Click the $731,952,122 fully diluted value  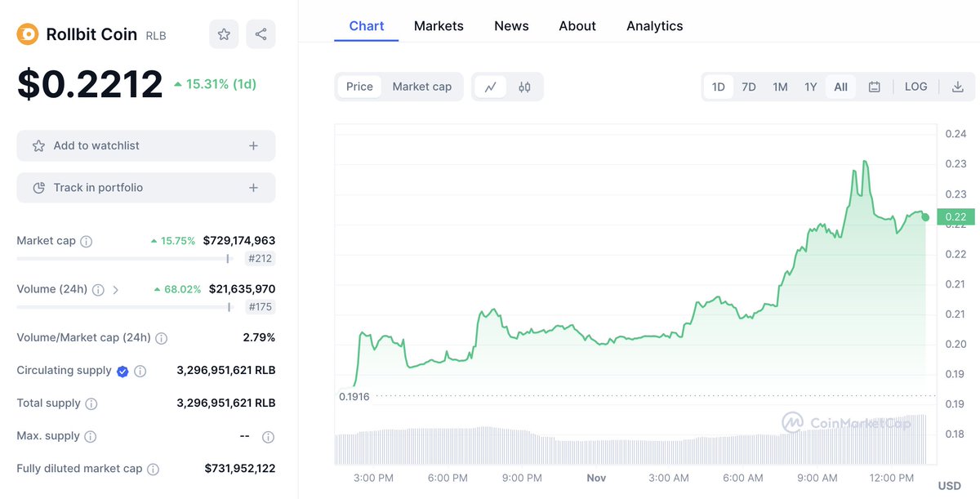click(x=240, y=469)
